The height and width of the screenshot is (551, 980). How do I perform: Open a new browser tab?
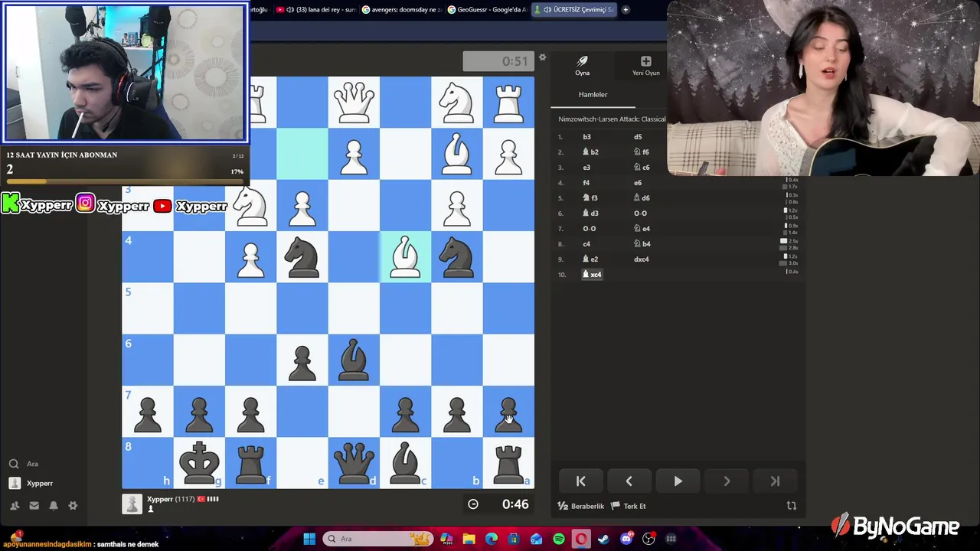[x=626, y=9]
